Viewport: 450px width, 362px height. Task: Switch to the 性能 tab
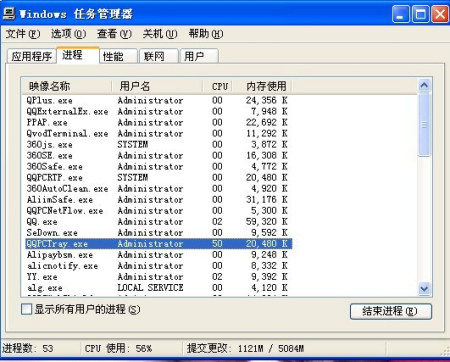119,56
